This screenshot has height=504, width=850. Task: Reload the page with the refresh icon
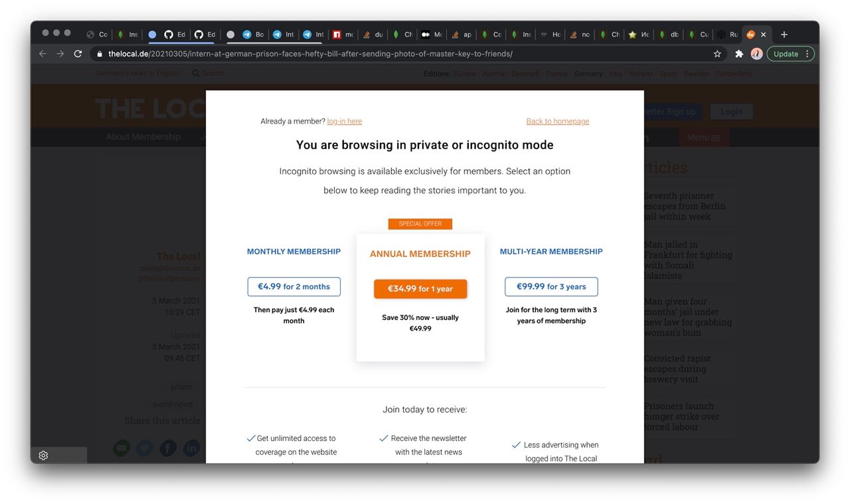point(78,54)
